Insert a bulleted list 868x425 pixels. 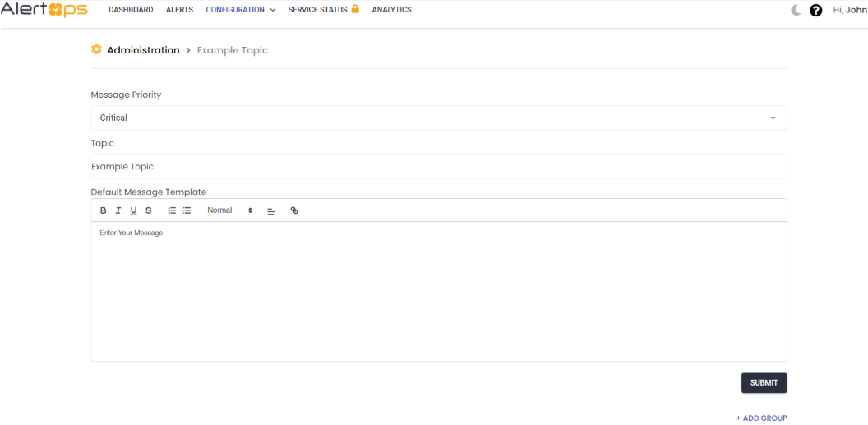pos(187,210)
